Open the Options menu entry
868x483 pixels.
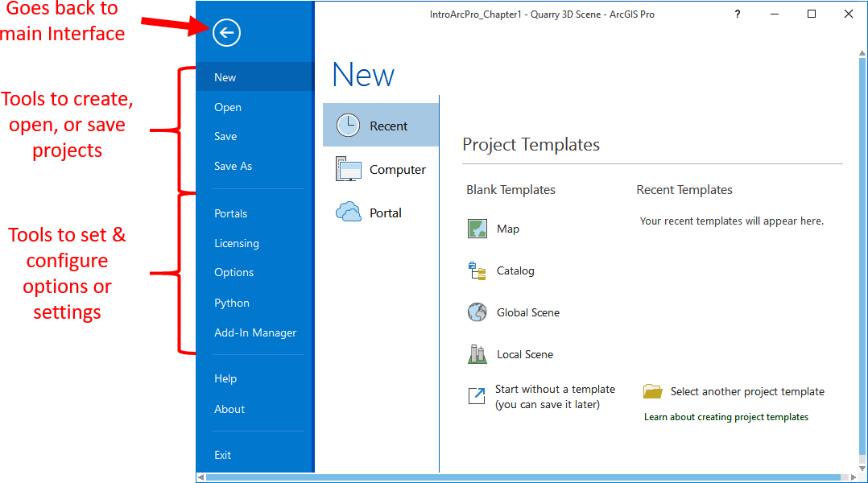coord(234,273)
